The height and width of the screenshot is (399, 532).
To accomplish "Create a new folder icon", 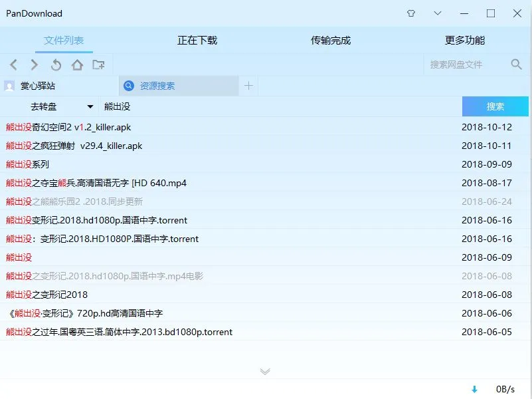I will [x=98, y=65].
